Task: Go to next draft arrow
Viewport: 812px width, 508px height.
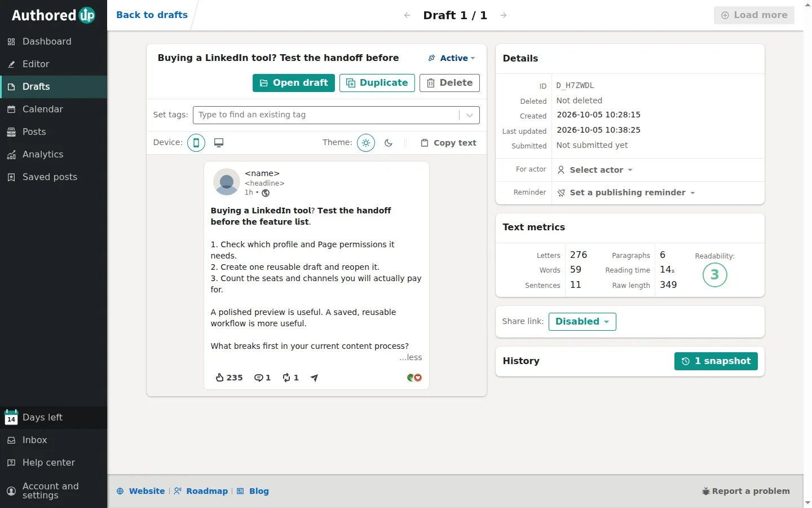Action: click(504, 15)
